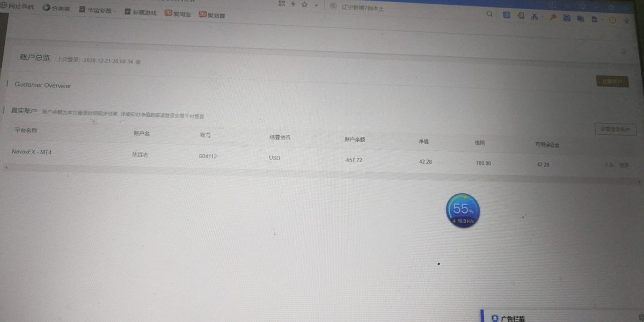
Task: Click the 真实账户 section label
Action: tap(24, 111)
